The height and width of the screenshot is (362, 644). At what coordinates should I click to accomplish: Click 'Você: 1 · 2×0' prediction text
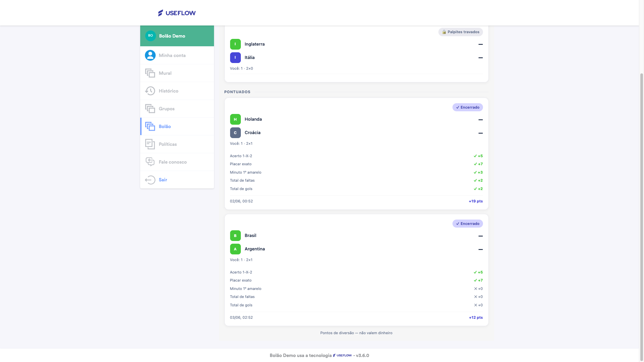pos(241,68)
